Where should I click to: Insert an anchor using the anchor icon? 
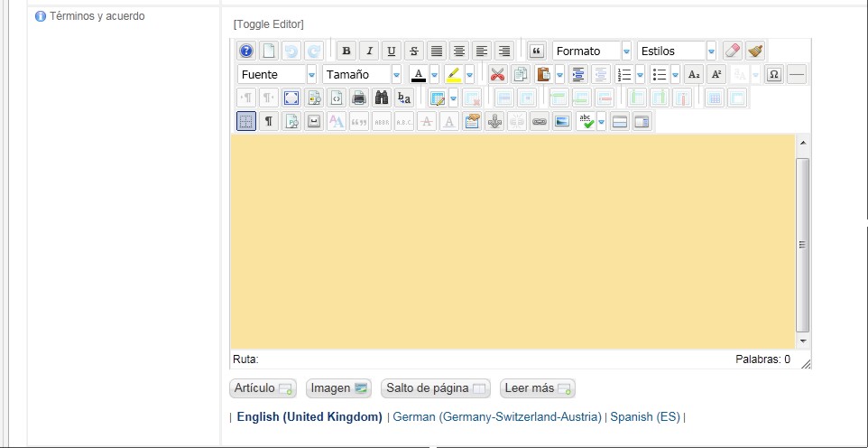(x=494, y=122)
